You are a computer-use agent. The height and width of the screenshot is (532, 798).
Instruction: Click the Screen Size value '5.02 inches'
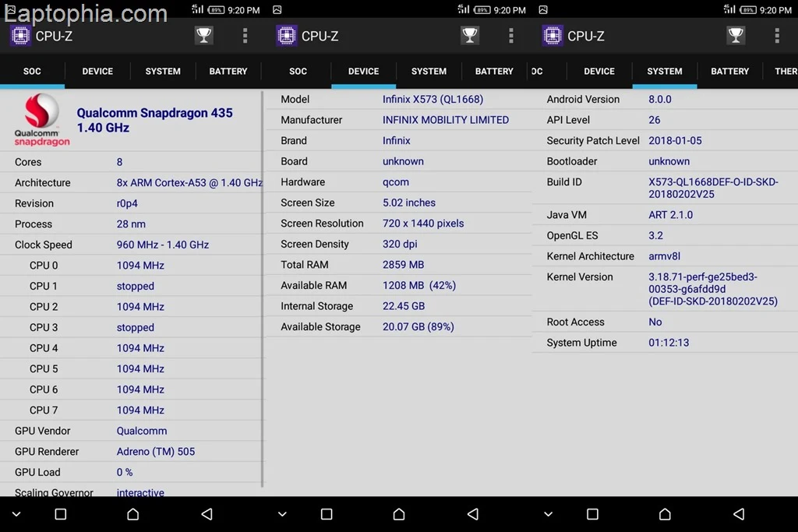click(409, 203)
